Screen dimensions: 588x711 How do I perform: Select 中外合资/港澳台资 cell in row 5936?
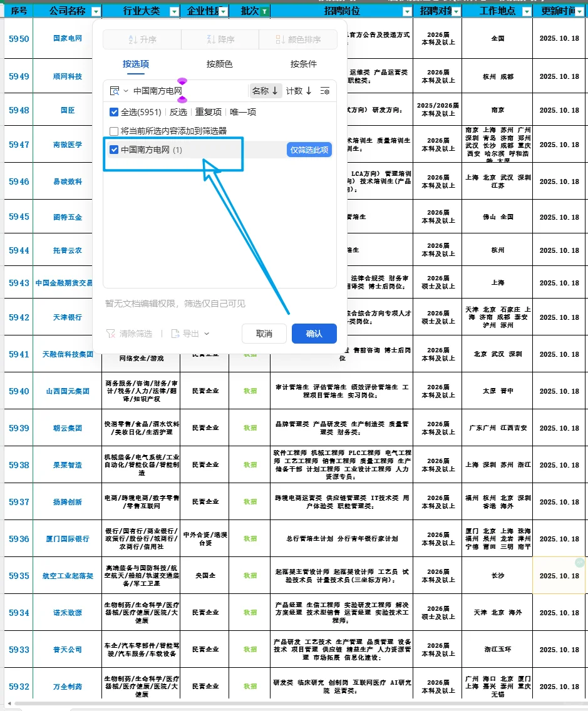pos(205,539)
